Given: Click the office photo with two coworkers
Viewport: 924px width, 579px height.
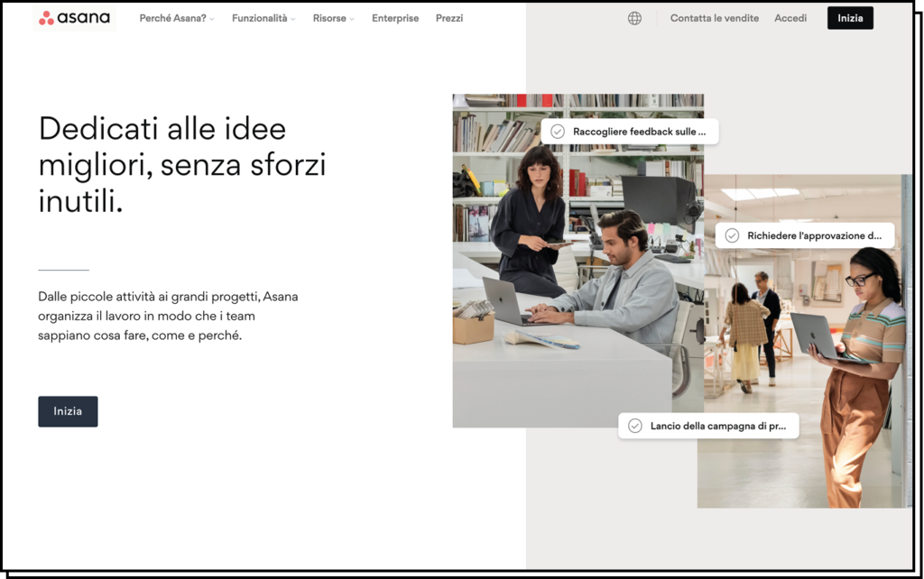Looking at the screenshot, I should [x=577, y=289].
